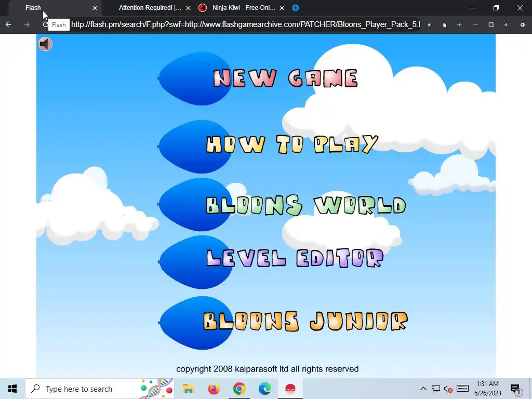Open the Windows Start menu

12,389
